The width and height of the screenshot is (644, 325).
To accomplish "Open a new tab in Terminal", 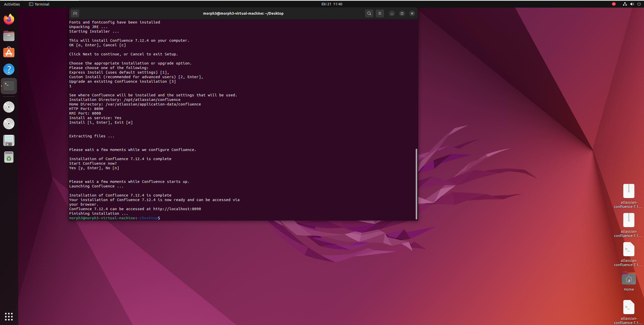I will (x=75, y=13).
